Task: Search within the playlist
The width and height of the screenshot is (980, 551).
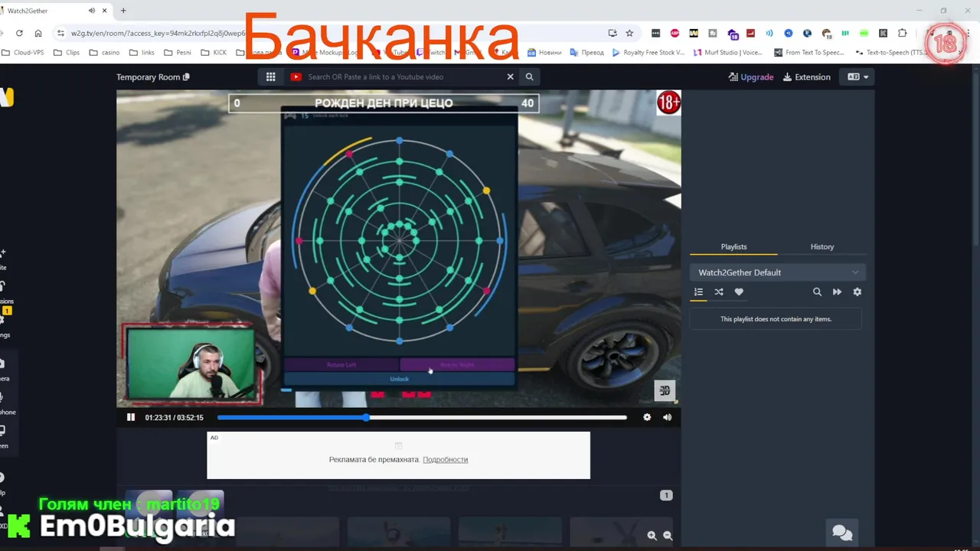Action: [817, 292]
